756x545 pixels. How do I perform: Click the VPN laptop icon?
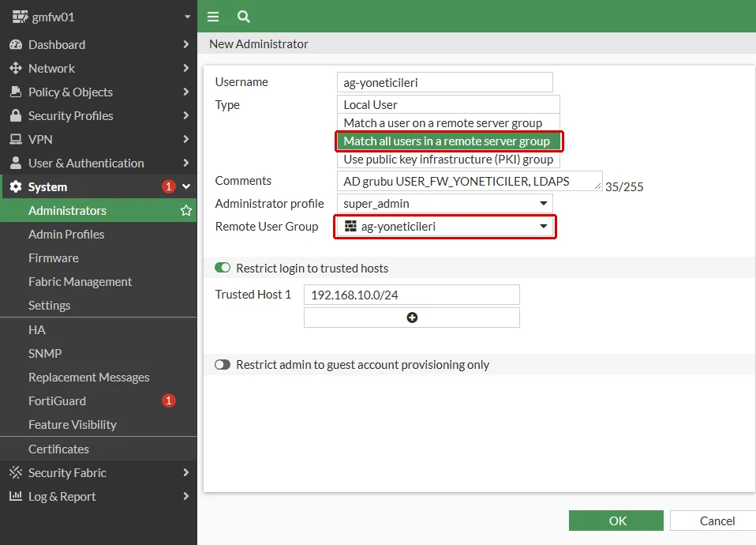(16, 139)
